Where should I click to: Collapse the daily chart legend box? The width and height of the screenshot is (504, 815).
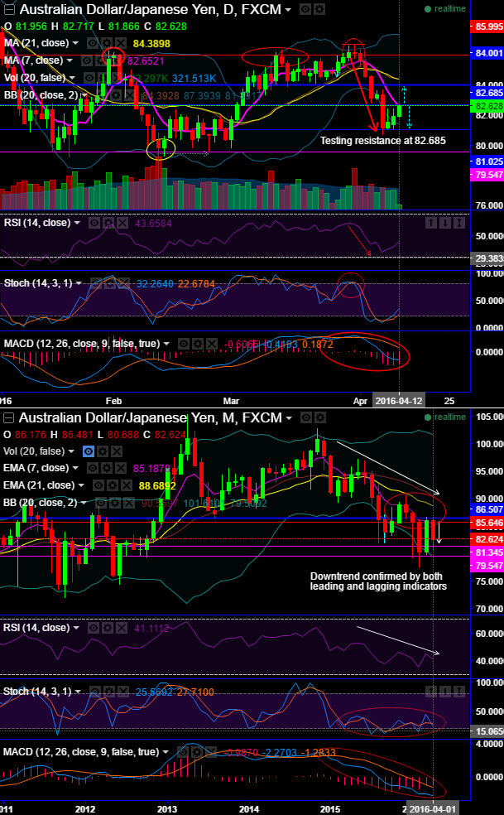[x=9, y=9]
